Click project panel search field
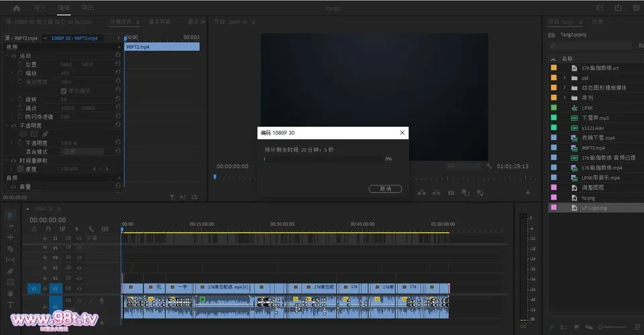This screenshot has width=644, height=335. [592, 45]
